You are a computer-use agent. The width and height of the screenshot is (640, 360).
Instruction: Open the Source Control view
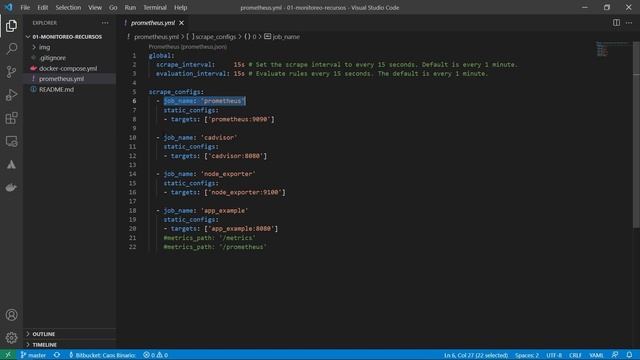pos(11,72)
